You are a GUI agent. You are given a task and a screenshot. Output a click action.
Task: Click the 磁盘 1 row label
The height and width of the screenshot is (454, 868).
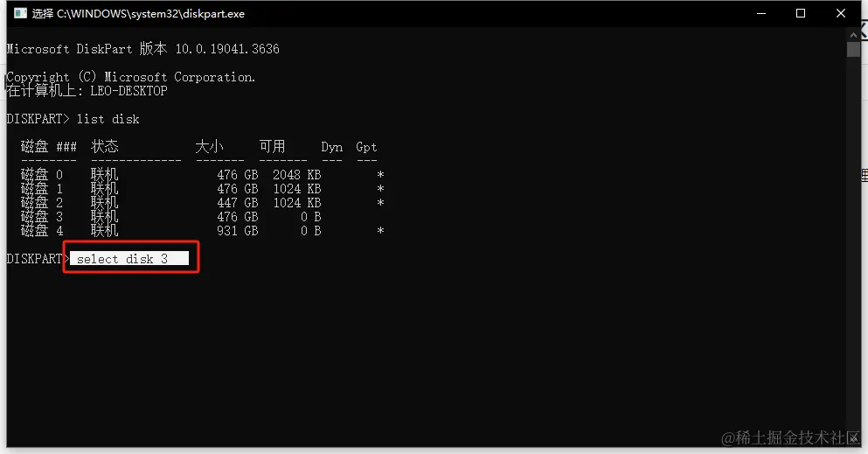tap(42, 188)
